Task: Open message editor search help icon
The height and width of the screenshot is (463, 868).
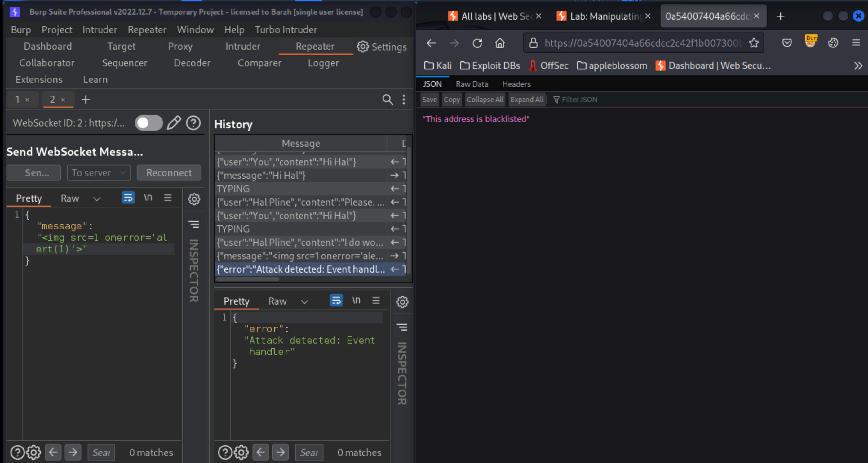Action: (18, 452)
